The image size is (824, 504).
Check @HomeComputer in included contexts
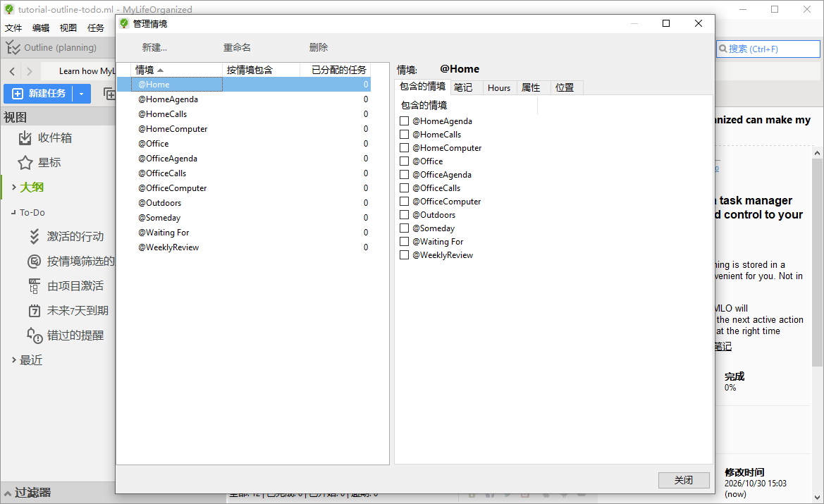404,148
